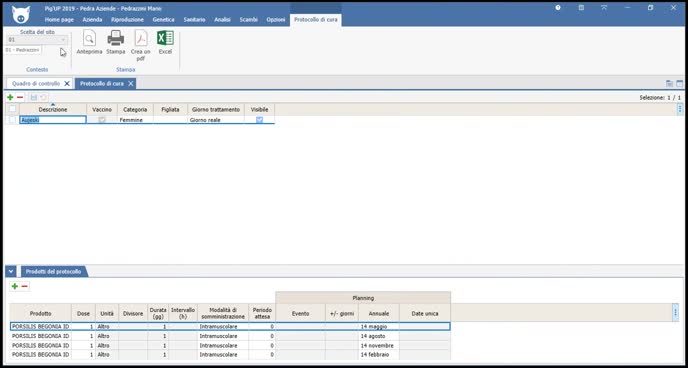The width and height of the screenshot is (688, 368).
Task: Open the column options menu of the protocol grid
Action: tap(680, 109)
